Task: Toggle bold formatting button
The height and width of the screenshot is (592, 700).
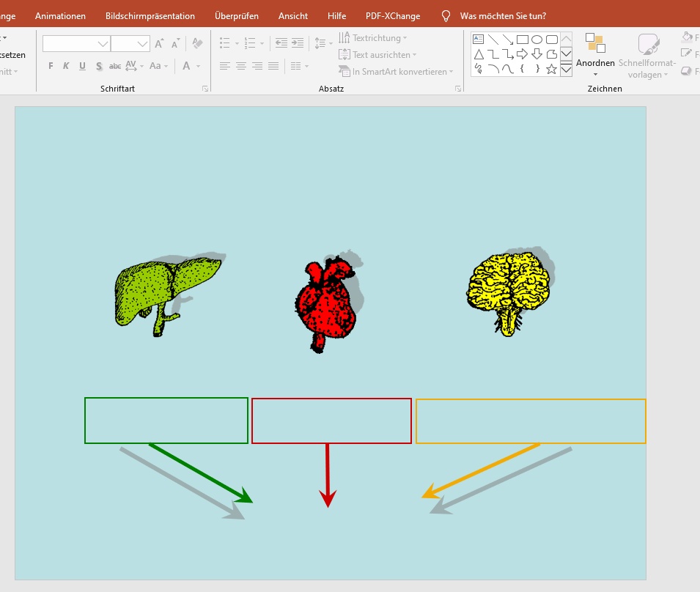Action: pos(51,66)
